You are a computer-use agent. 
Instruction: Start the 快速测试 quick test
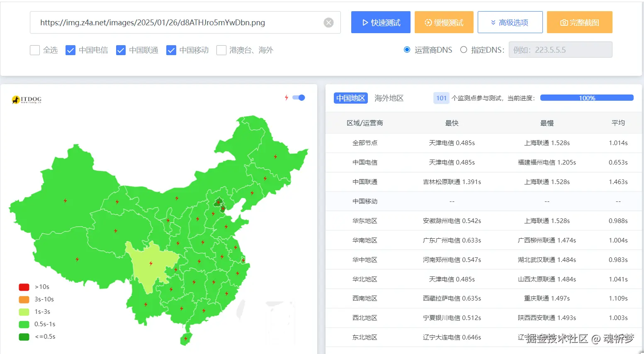(x=381, y=22)
